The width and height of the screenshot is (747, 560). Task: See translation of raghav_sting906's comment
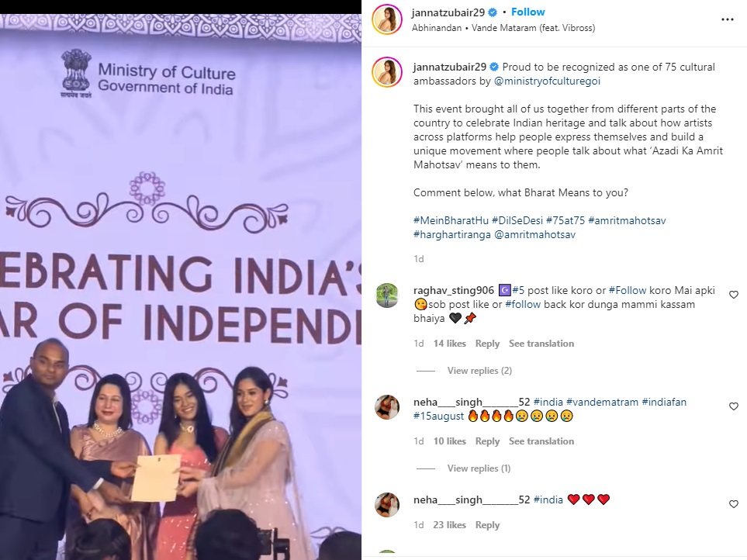[541, 344]
